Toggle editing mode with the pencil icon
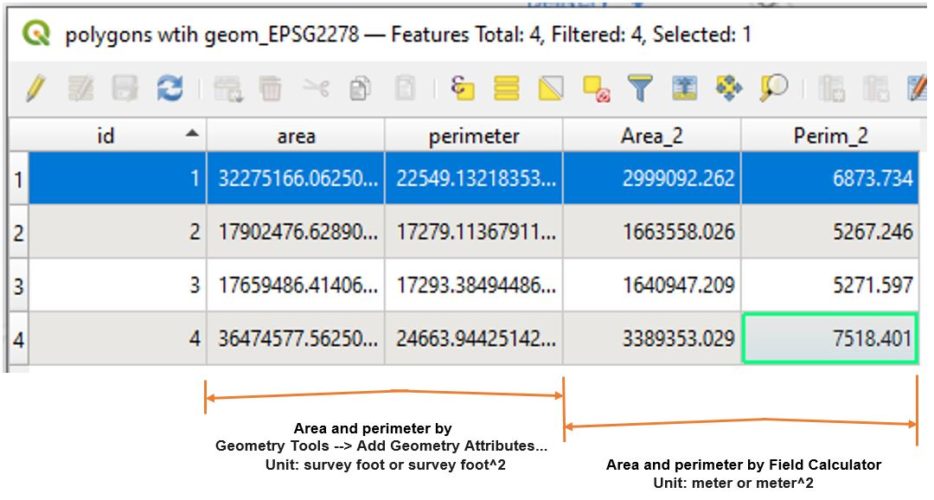The height and width of the screenshot is (500, 934). 34,90
